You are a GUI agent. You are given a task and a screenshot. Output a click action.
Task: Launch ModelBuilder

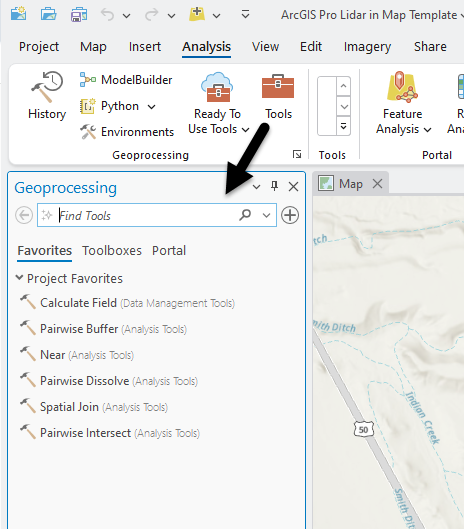click(x=126, y=80)
